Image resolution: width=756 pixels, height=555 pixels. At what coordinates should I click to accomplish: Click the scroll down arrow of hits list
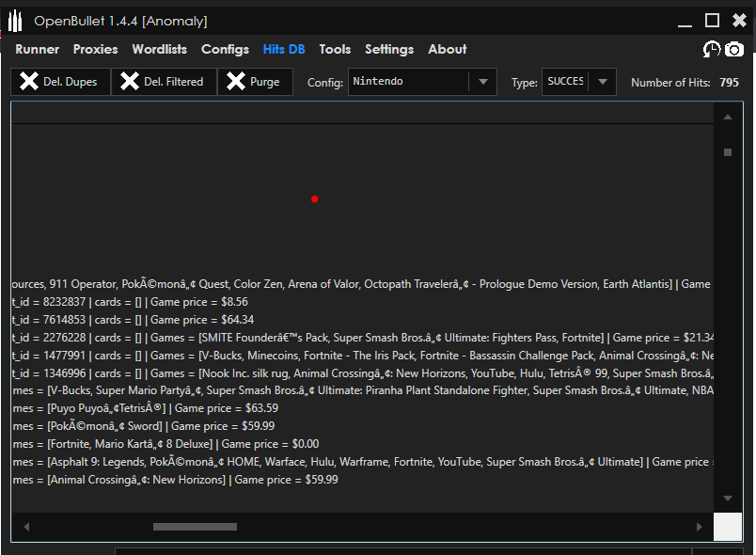point(728,499)
